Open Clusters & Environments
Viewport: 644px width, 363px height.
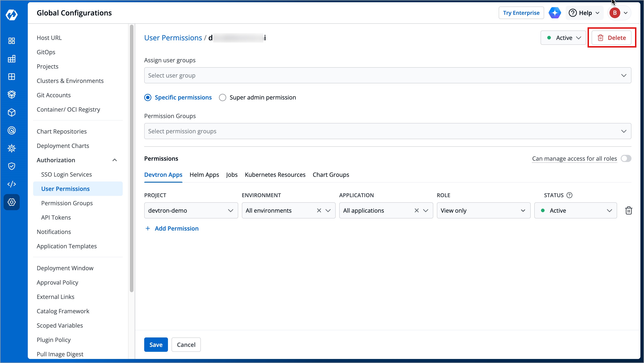[x=70, y=81]
